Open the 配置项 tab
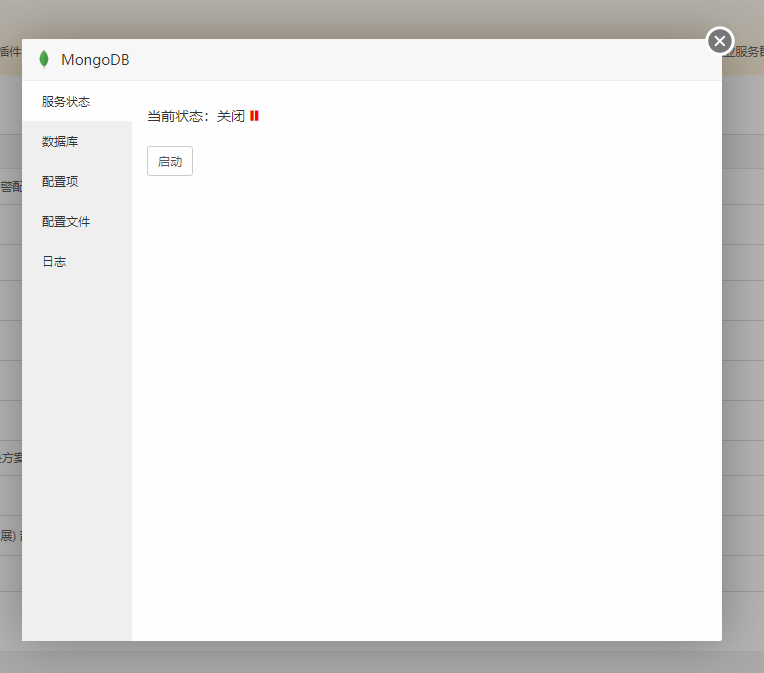The image size is (764, 673). pos(77,181)
